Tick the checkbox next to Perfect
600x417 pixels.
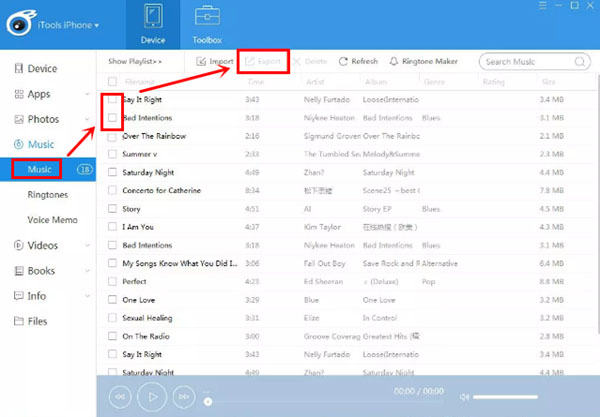pyautogui.click(x=113, y=282)
